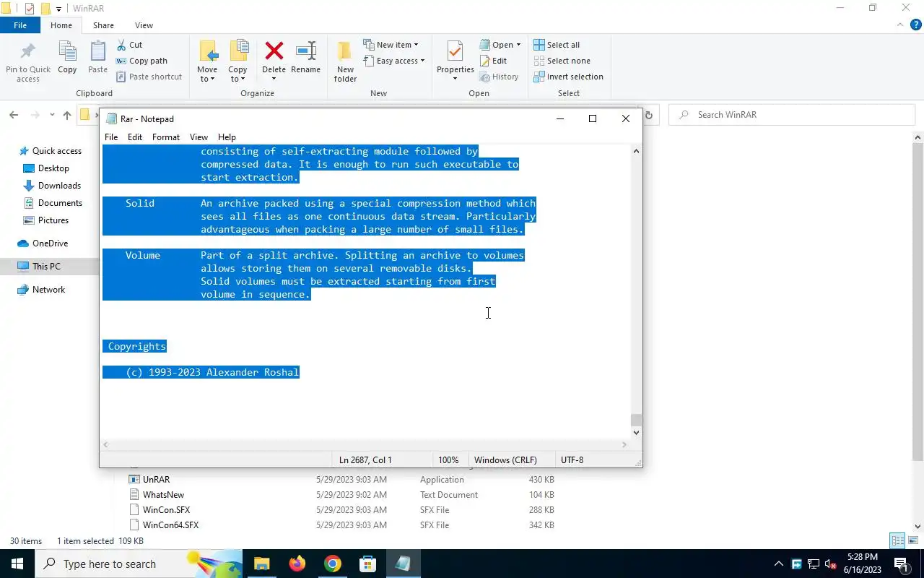The image size is (924, 578).
Task: Switch to the View ribbon tab
Action: pos(144,25)
